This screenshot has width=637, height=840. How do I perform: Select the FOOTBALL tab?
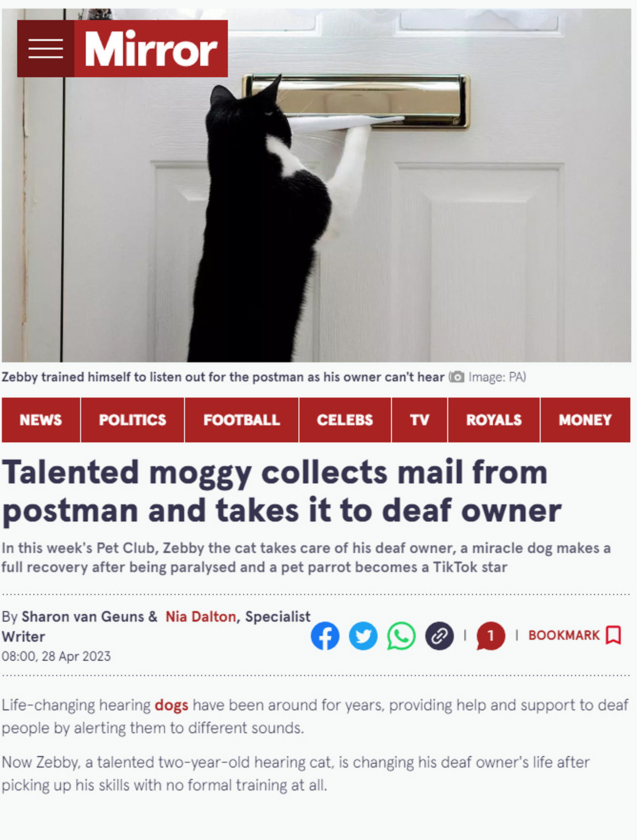242,420
